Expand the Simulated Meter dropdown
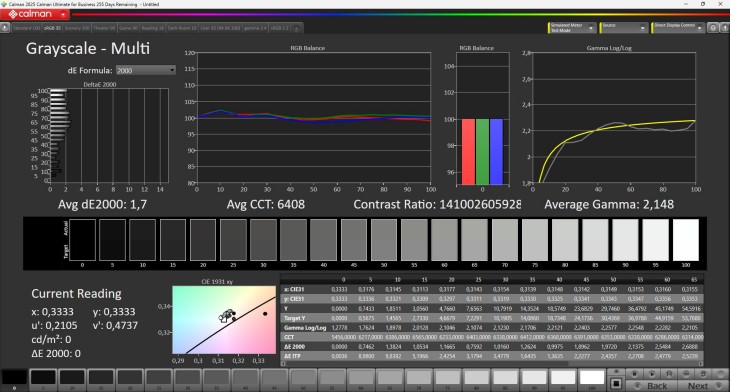 pos(572,28)
